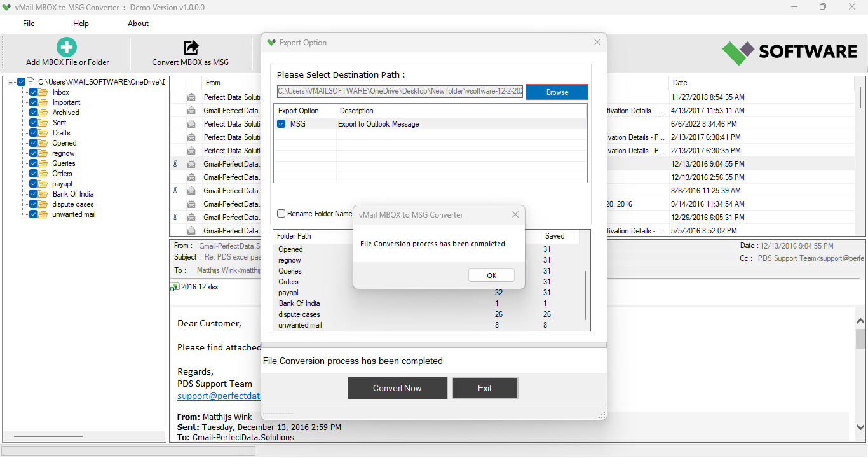Click the Bank Of India folder icon
This screenshot has height=458, width=868.
[x=43, y=194]
